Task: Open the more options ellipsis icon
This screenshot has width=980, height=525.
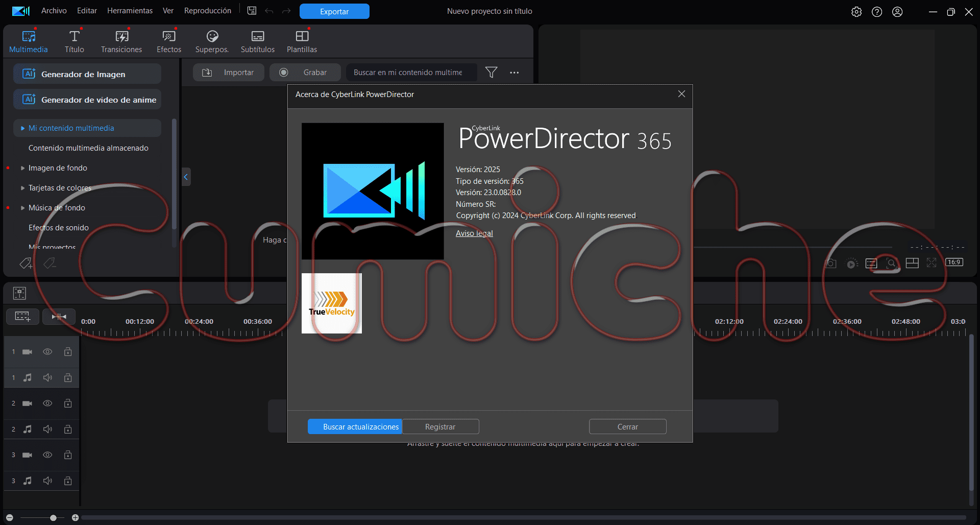Action: click(x=514, y=73)
